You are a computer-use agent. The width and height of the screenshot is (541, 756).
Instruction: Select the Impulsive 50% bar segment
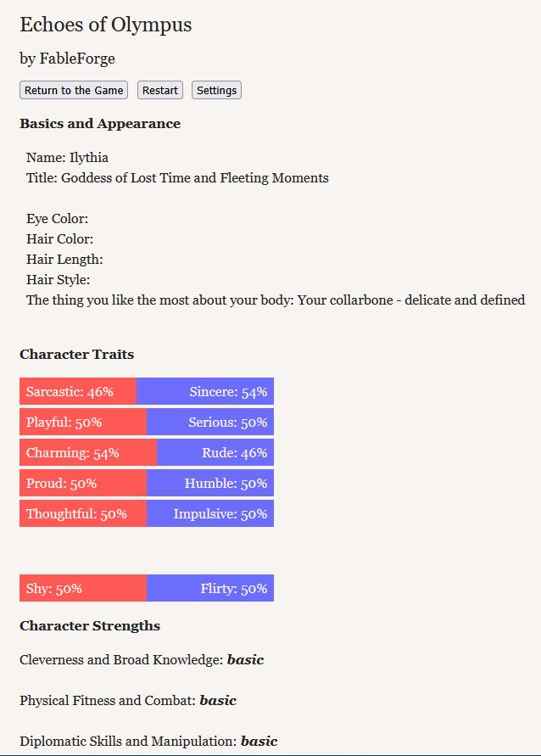click(x=210, y=513)
